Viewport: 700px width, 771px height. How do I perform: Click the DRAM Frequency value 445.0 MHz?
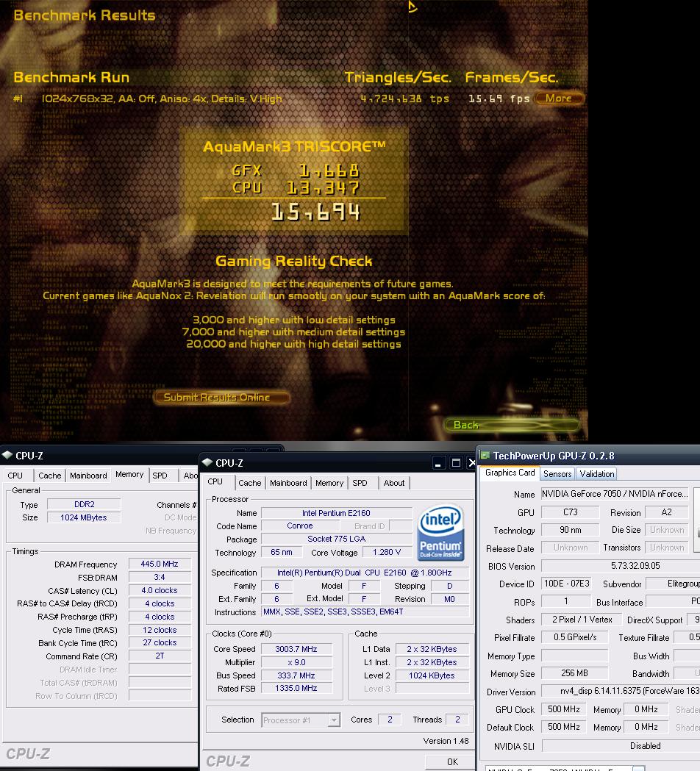[x=160, y=564]
